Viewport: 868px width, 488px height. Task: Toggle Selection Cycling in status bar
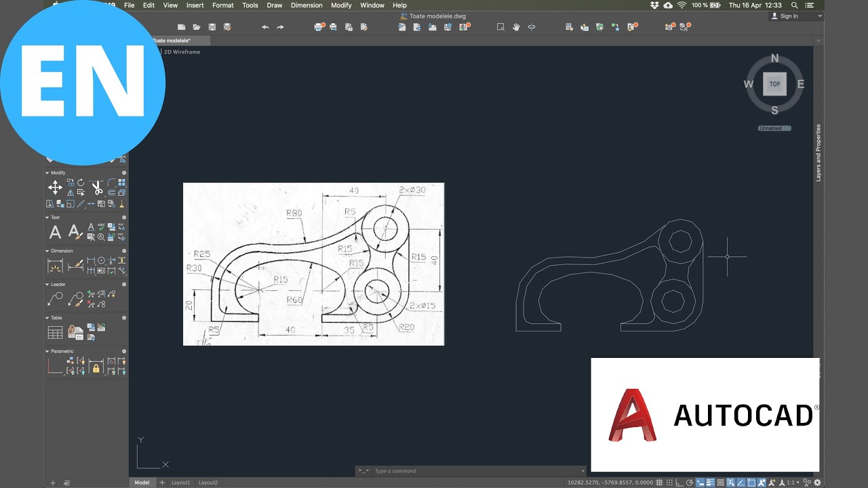[731, 483]
